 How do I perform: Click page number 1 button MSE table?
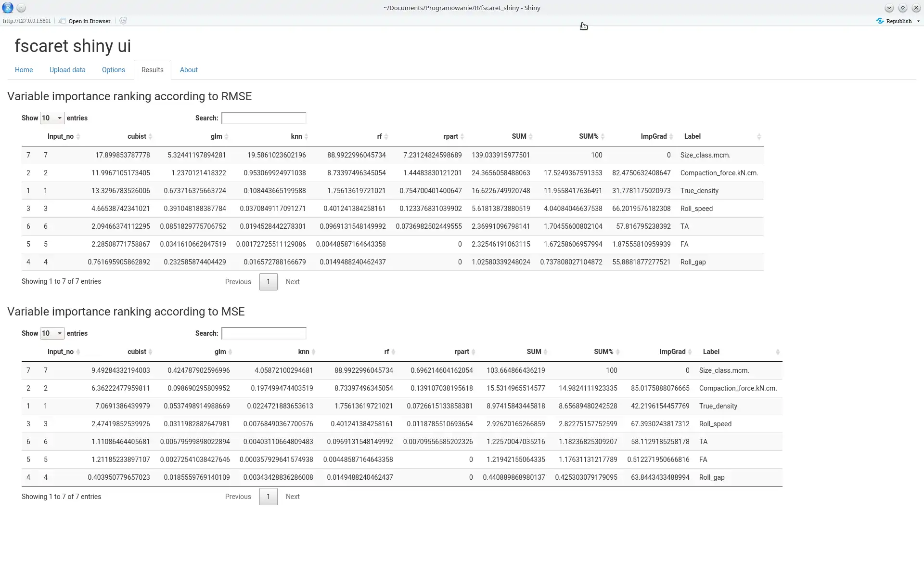click(x=268, y=496)
